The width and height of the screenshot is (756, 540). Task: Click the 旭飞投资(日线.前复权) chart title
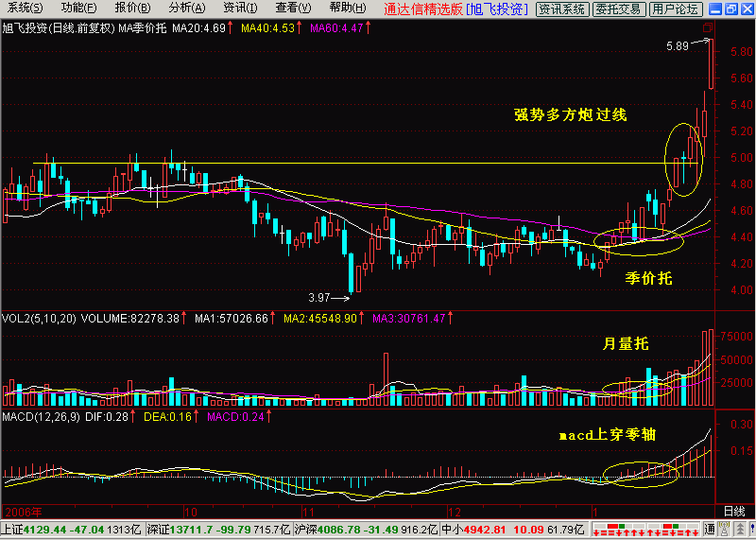coord(59,28)
